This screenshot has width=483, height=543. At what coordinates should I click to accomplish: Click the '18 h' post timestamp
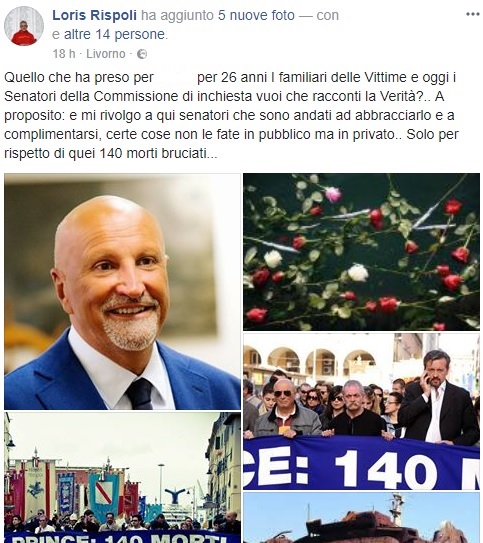coord(64,54)
